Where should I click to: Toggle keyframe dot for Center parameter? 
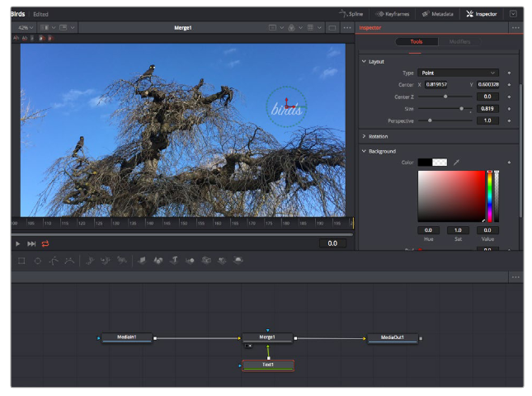509,84
